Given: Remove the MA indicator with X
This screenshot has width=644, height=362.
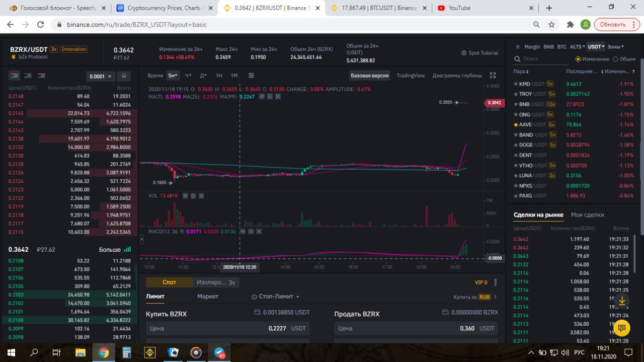Looking at the screenshot, I should pyautogui.click(x=278, y=96).
